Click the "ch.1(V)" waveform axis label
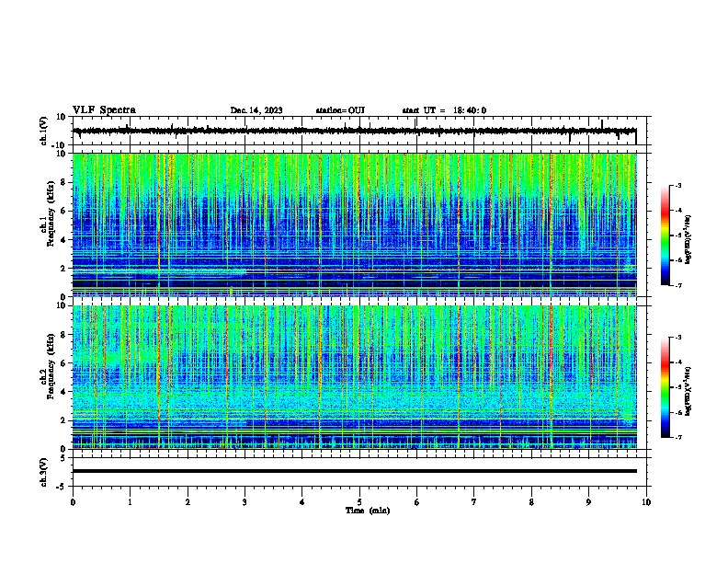The width and height of the screenshot is (728, 563). tap(44, 131)
